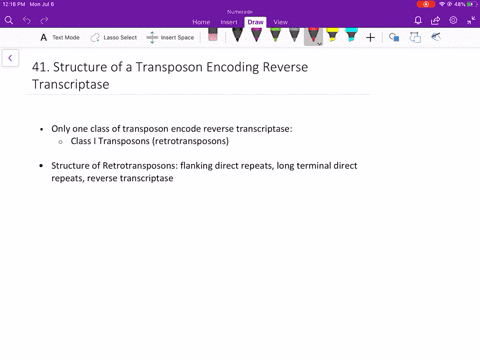
Task: Tap the screen recording indicator
Action: click(426, 4)
